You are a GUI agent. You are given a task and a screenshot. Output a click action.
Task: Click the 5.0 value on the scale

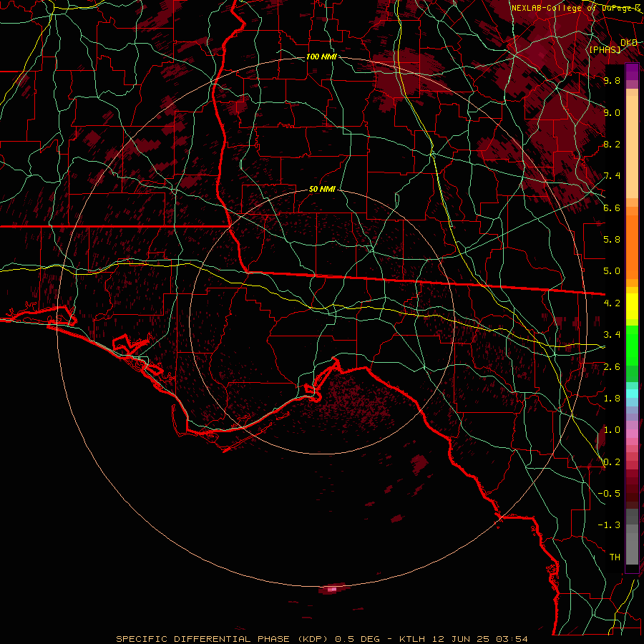click(612, 271)
